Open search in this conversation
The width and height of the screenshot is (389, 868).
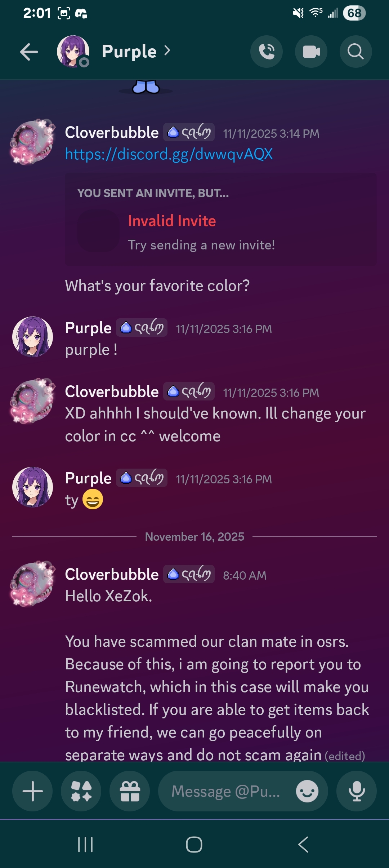pos(356,52)
